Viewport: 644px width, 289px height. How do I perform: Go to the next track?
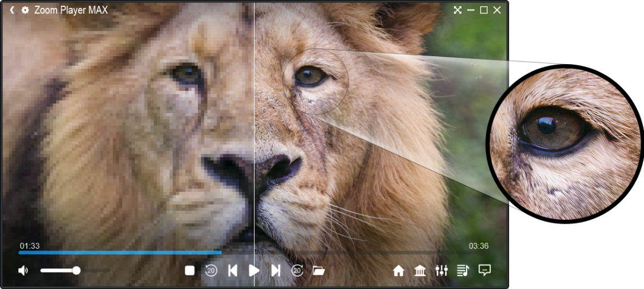pyautogui.click(x=276, y=270)
